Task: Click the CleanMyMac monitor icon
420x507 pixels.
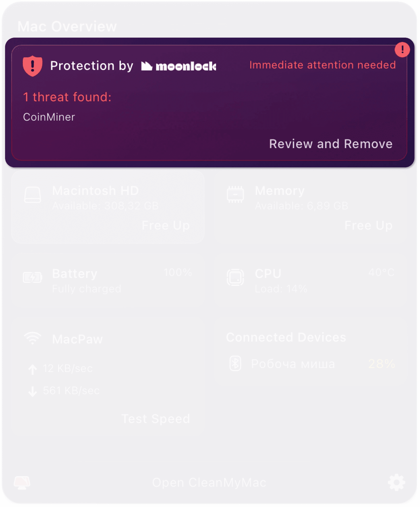Action: point(22,482)
